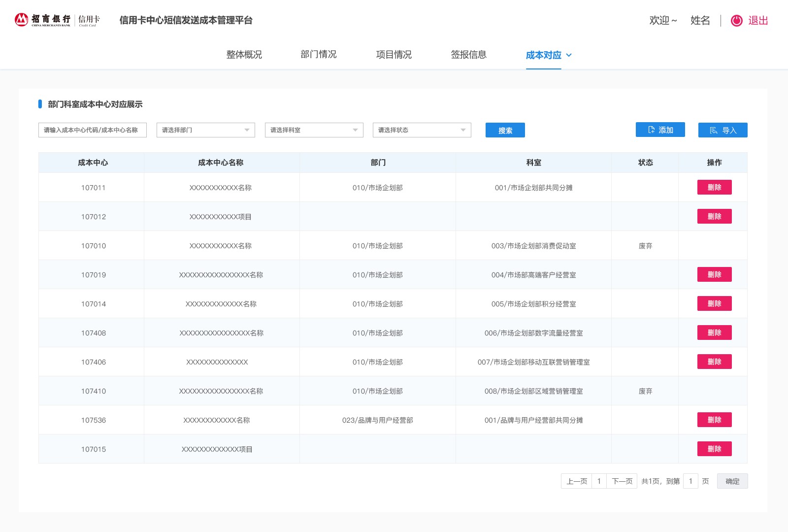Click 废弃 status in row 107410
The height and width of the screenshot is (532, 788).
pyautogui.click(x=646, y=391)
